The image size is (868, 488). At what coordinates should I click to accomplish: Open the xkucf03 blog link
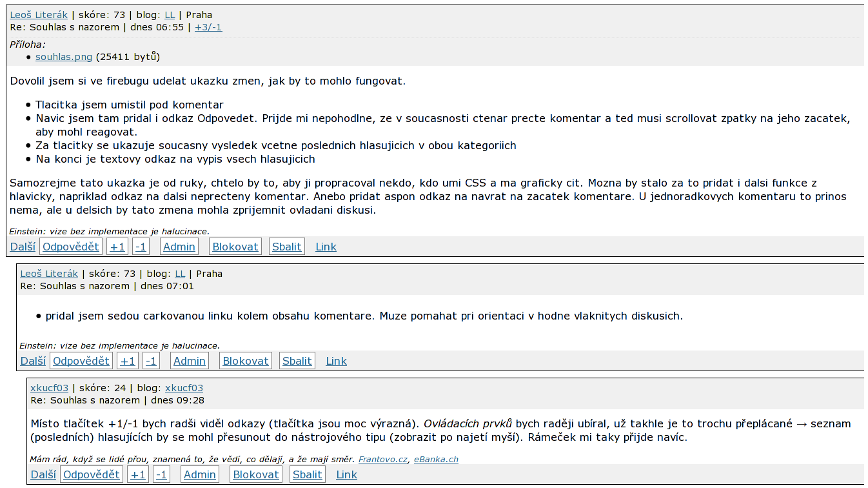click(184, 388)
